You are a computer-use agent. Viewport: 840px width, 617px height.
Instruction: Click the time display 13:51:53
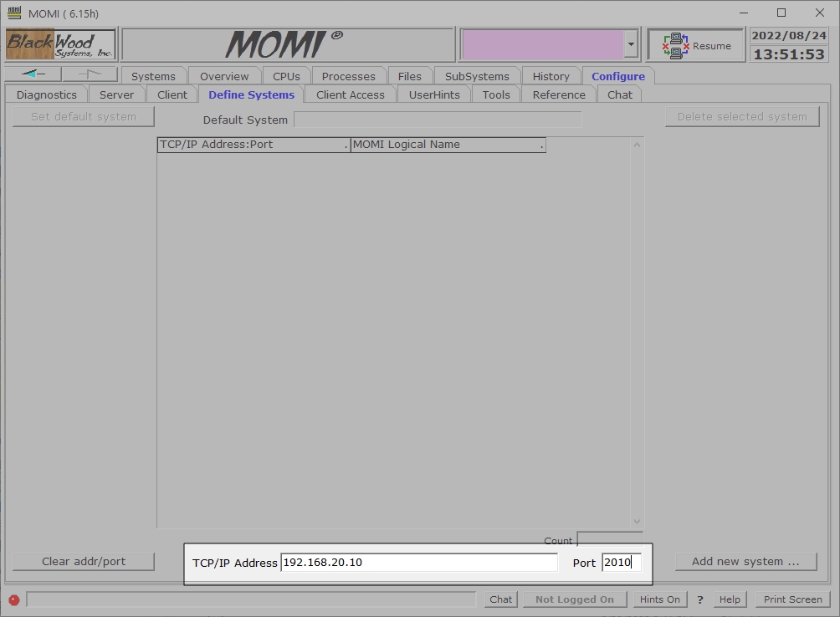(789, 54)
